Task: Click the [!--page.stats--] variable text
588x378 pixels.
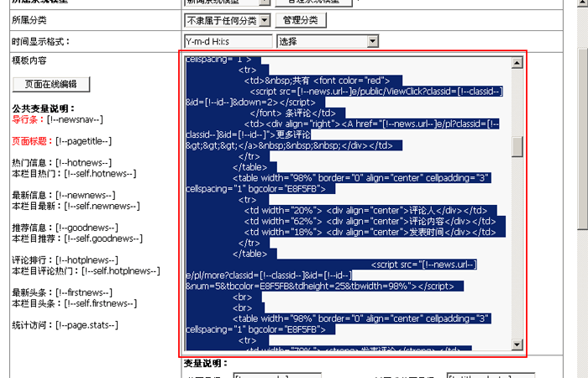Action: point(87,325)
